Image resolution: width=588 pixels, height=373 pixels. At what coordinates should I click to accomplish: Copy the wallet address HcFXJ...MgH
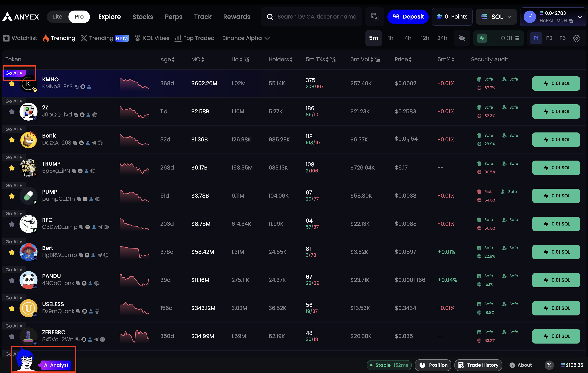pos(571,21)
